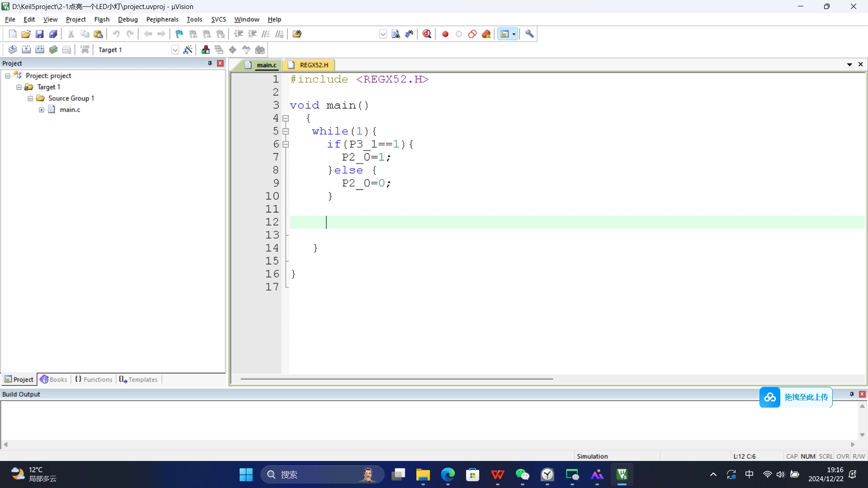Click Manage Project Items colored blocks icon
The width and height of the screenshot is (868, 488).
(x=206, y=50)
